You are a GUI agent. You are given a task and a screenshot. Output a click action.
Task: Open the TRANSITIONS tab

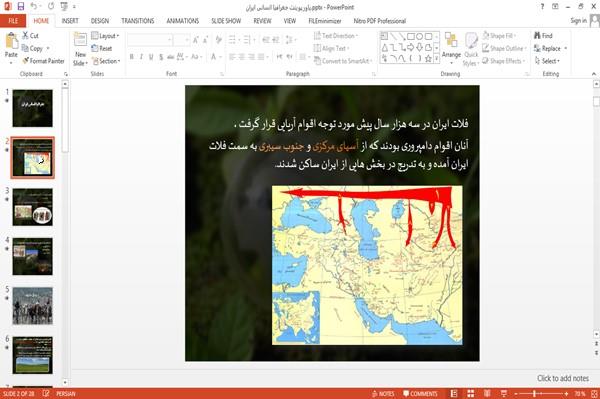coord(138,21)
